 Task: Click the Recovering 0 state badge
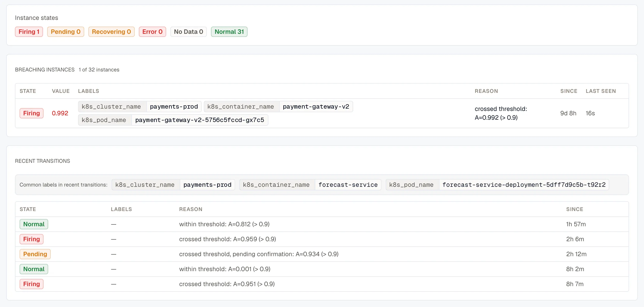[x=111, y=32]
